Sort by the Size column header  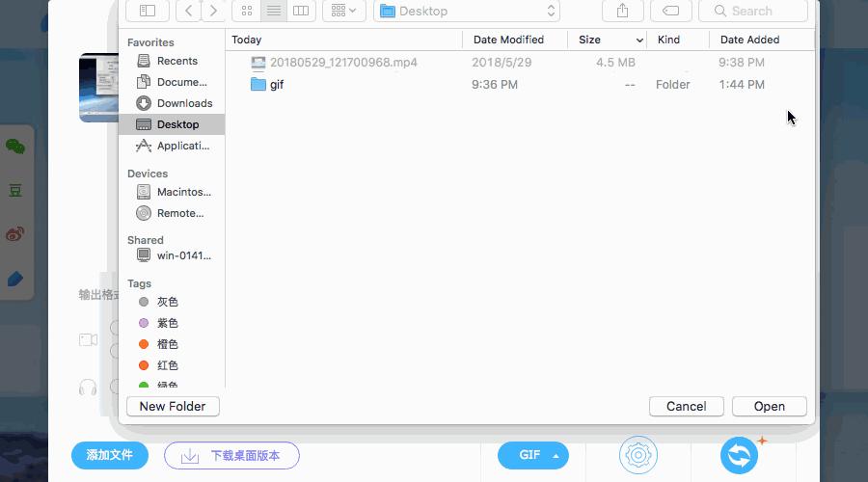click(x=608, y=40)
